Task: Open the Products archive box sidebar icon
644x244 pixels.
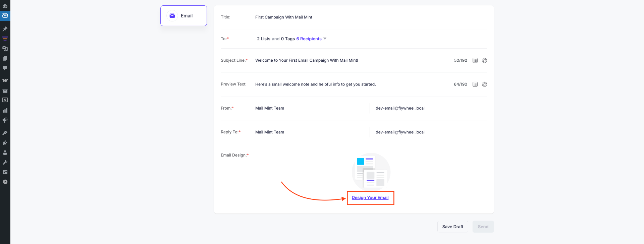Action: 5,90
